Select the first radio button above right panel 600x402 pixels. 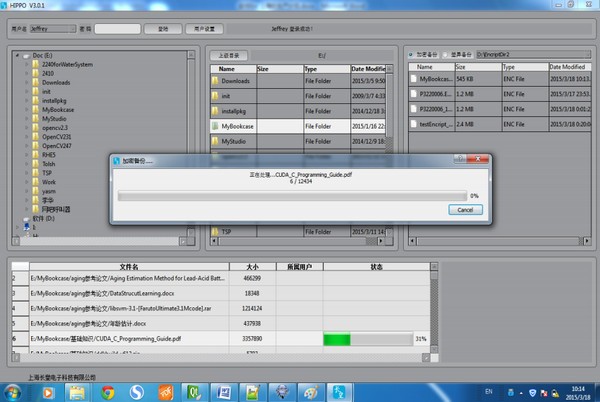pos(411,52)
